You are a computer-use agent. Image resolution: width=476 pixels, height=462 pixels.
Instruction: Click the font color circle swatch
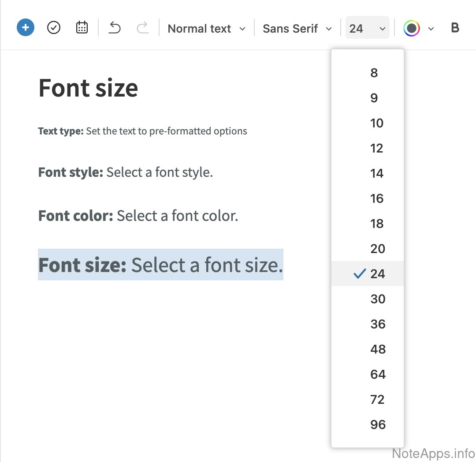coord(412,29)
